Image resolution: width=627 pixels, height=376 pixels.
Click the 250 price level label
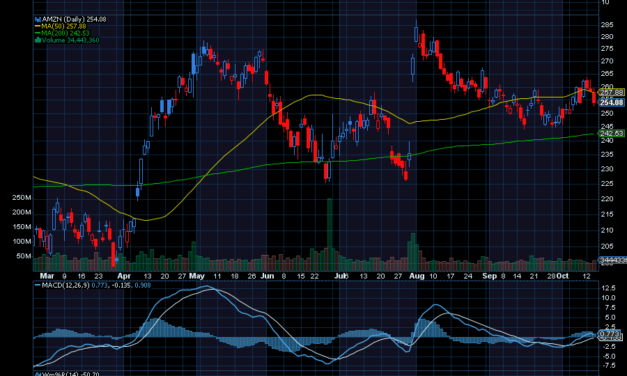point(607,114)
